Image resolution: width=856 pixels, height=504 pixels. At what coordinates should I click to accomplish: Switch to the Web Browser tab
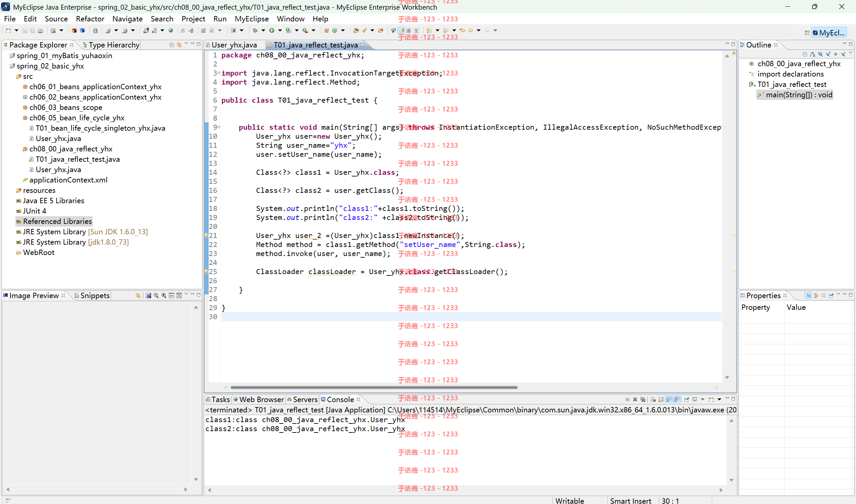pos(258,399)
